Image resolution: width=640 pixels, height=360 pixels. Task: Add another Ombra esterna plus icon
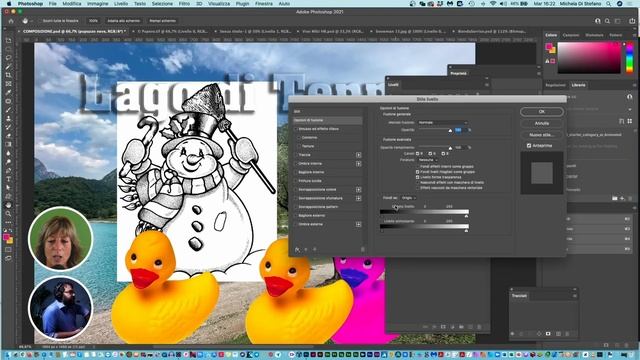[358, 224]
